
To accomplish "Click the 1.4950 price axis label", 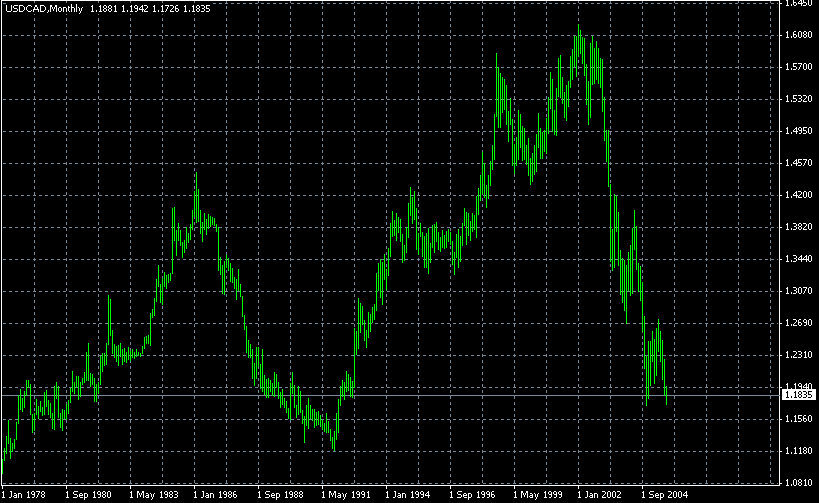I will pyautogui.click(x=799, y=131).
